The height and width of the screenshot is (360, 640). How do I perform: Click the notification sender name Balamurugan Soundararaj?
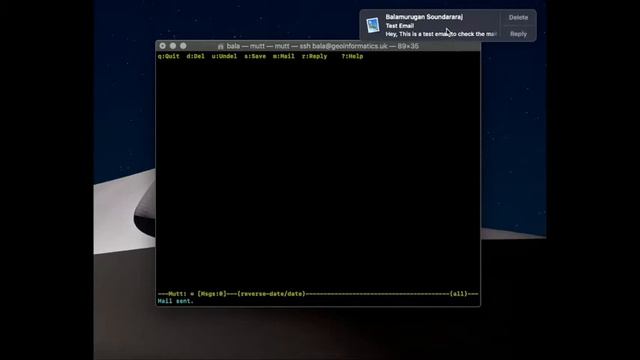[x=424, y=17]
